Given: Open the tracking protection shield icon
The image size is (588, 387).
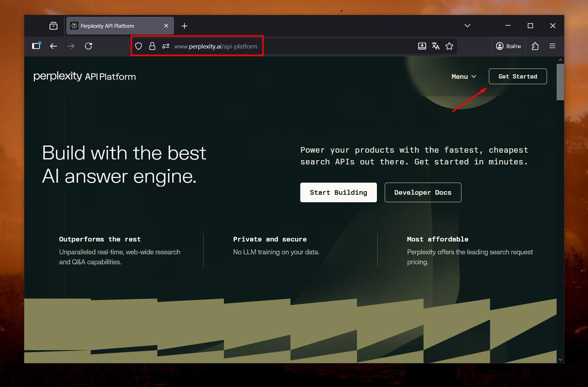Looking at the screenshot, I should [139, 46].
